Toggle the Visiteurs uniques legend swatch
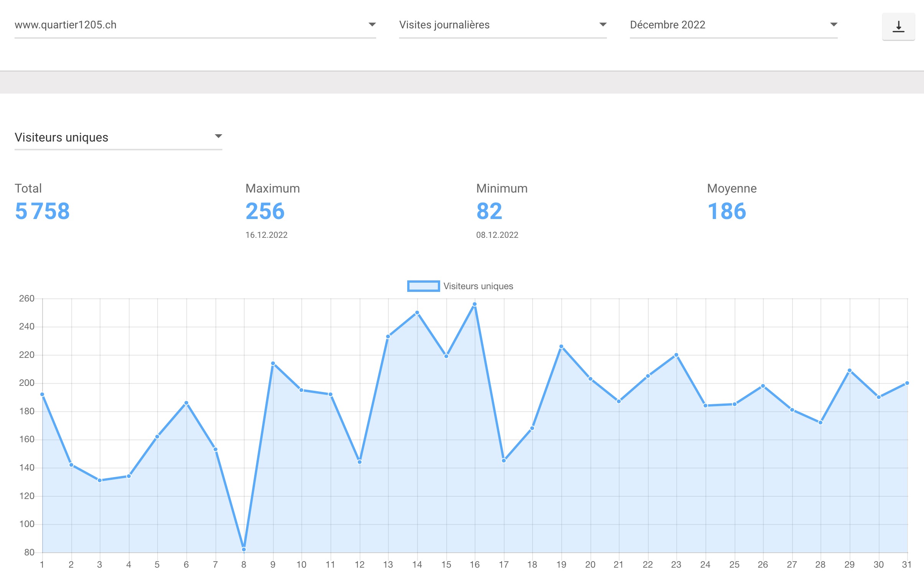This screenshot has width=924, height=583. (x=423, y=286)
